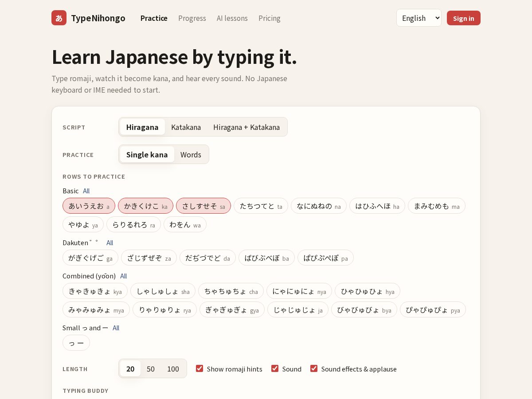Set length to 50
The image size is (532, 399).
(x=151, y=368)
